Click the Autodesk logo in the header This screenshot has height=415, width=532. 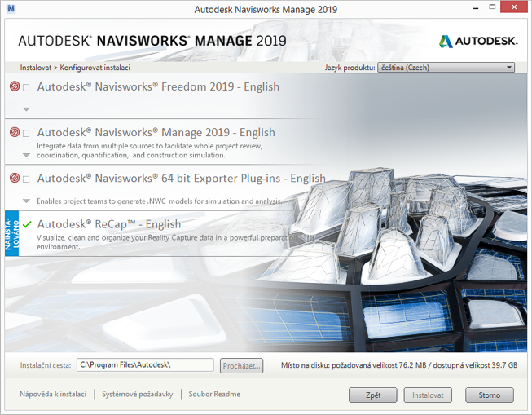click(477, 41)
